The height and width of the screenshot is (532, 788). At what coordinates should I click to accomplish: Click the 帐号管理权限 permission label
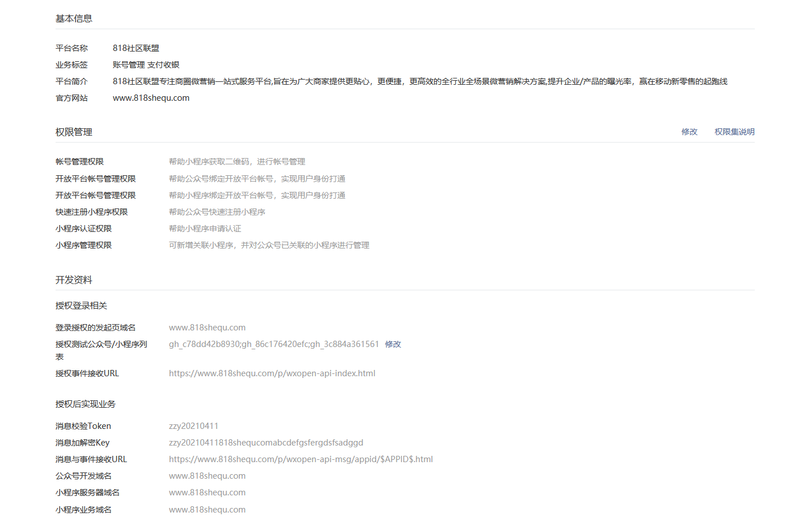click(80, 161)
